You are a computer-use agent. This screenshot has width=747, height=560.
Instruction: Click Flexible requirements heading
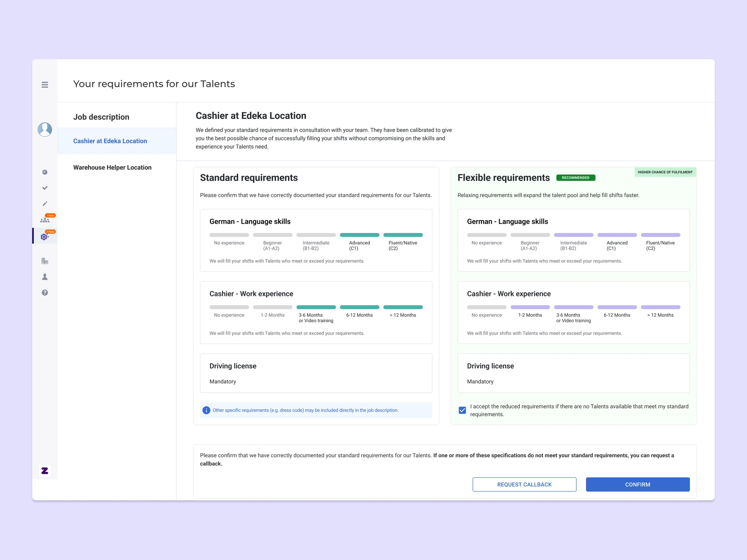click(x=503, y=178)
